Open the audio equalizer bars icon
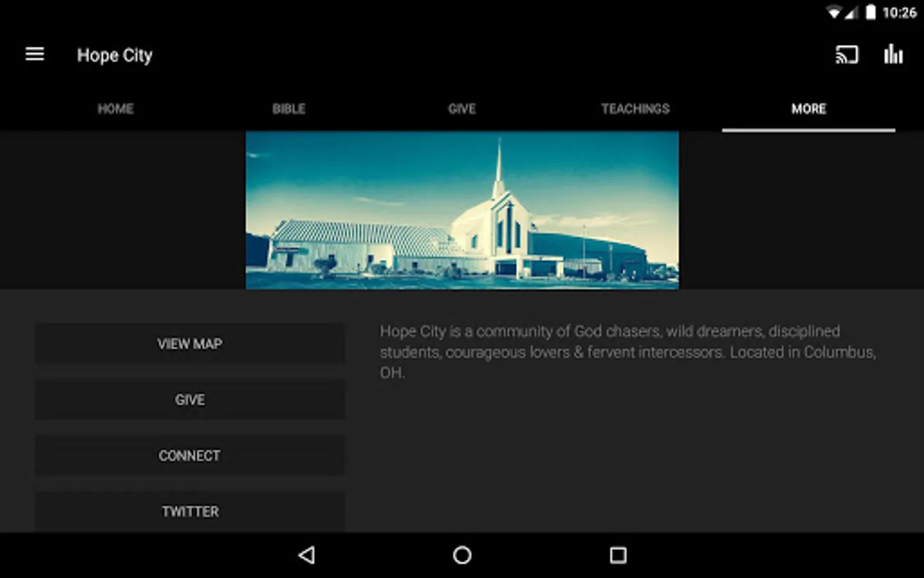 tap(893, 55)
